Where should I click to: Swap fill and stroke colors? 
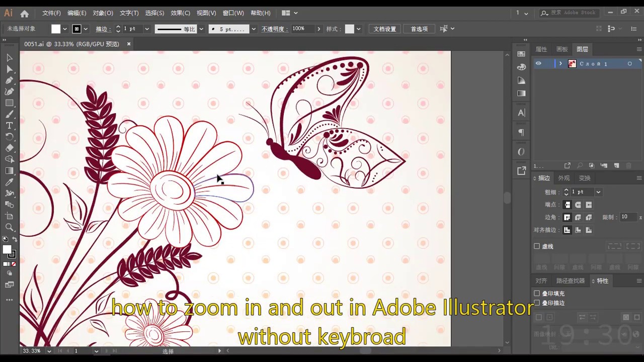tap(15, 239)
